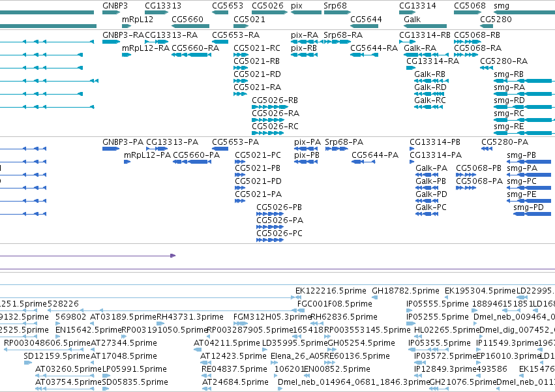Click the CG13313-PA protein label

click(172, 142)
